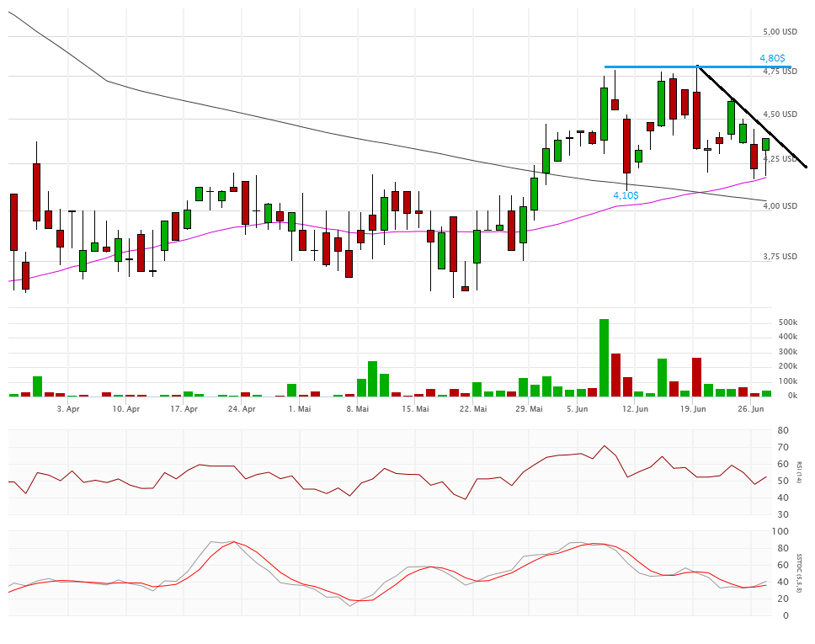The image size is (815, 644).
Task: Click the RSI (14) indicator label
Action: coord(799,471)
